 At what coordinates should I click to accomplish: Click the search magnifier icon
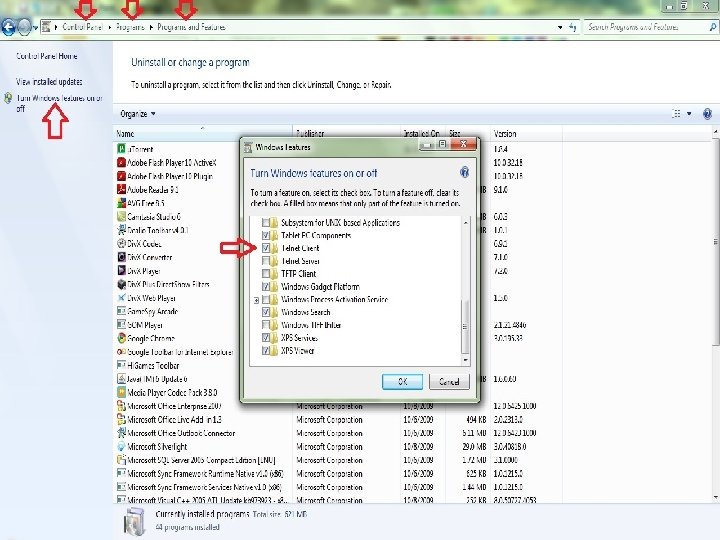click(712, 27)
